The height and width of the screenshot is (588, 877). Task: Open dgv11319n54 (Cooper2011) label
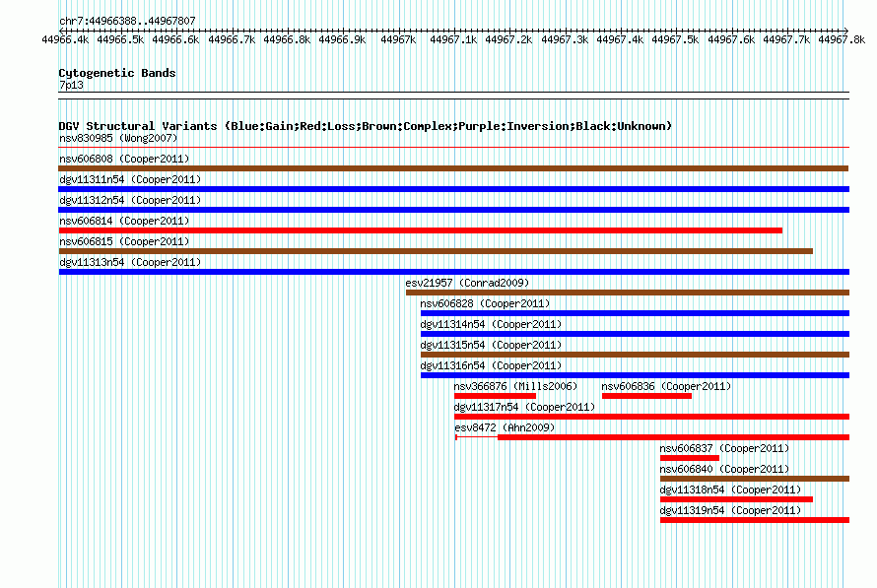(x=730, y=510)
